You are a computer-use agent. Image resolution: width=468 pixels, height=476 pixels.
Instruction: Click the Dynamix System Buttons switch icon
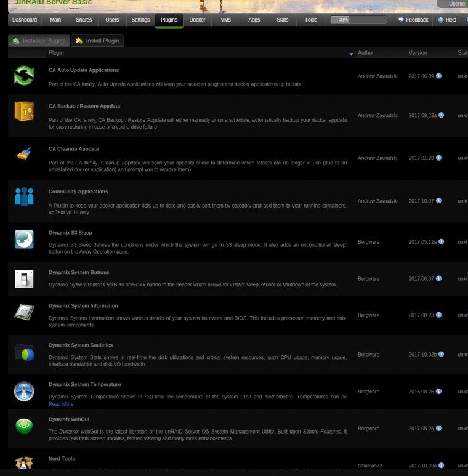24,279
